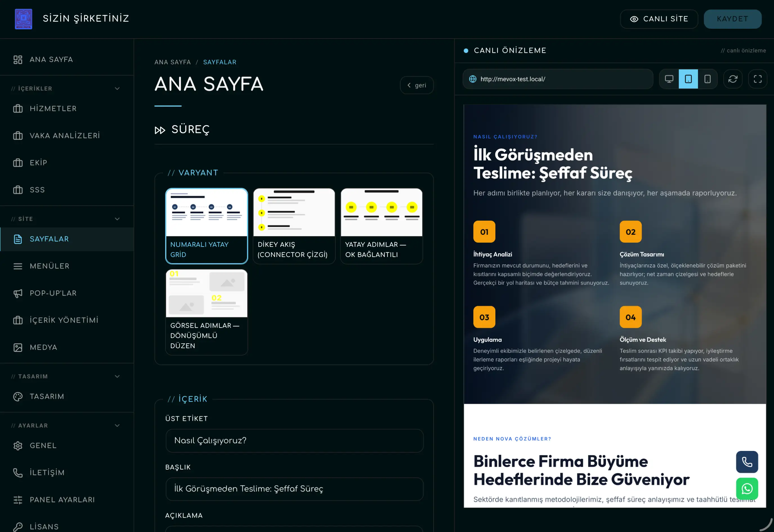Click the 01 step badge in preview

coord(484,232)
